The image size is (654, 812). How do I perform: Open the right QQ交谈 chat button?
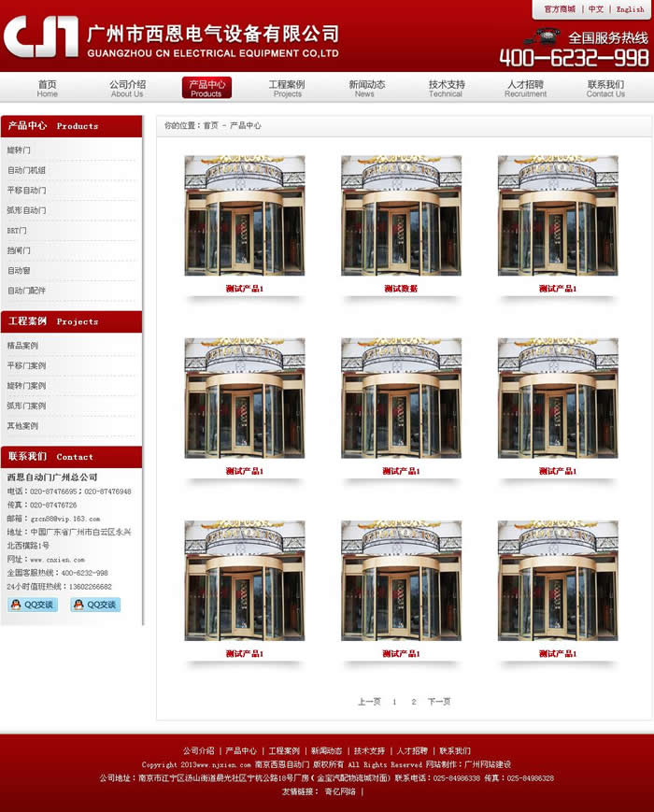(x=95, y=605)
